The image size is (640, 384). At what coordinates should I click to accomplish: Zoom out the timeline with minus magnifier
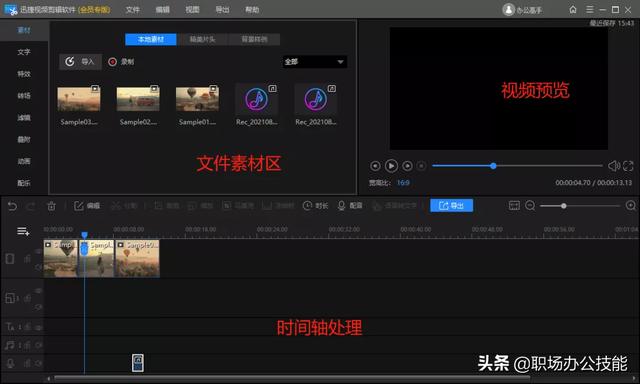tap(530, 205)
